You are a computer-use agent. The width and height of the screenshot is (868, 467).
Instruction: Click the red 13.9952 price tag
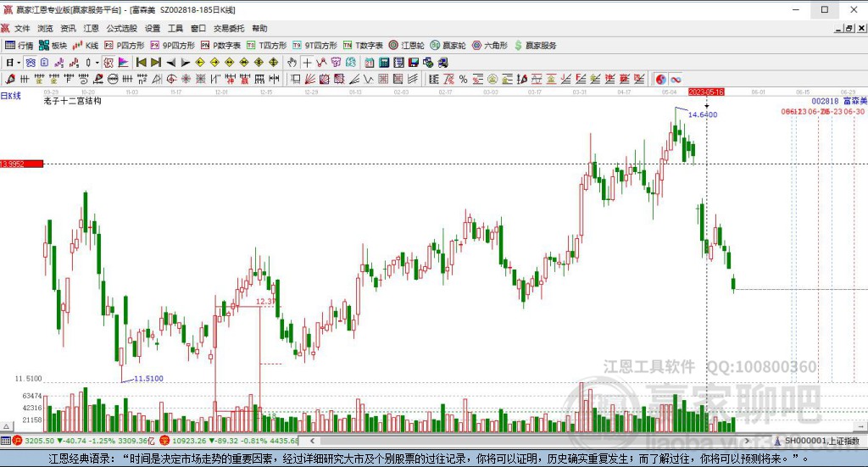[21, 164]
